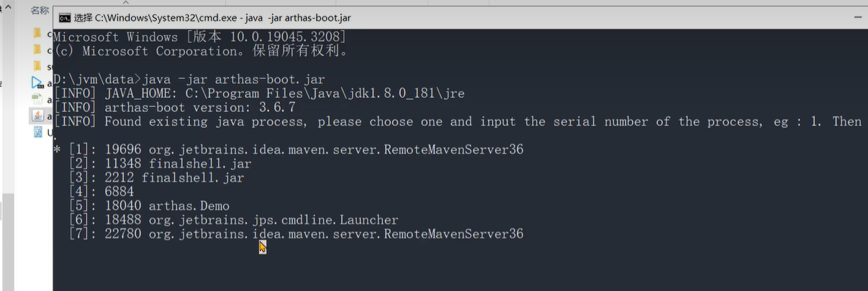Click the 'Microsoft Windows [版本 10.0.19045.3208]' line
This screenshot has height=291, width=868.
[x=199, y=37]
